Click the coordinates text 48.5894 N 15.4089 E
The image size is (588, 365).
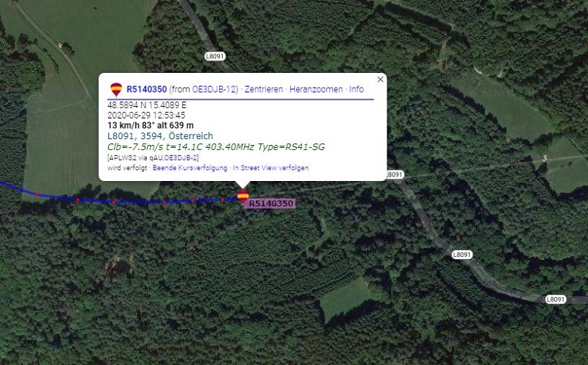pyautogui.click(x=146, y=105)
